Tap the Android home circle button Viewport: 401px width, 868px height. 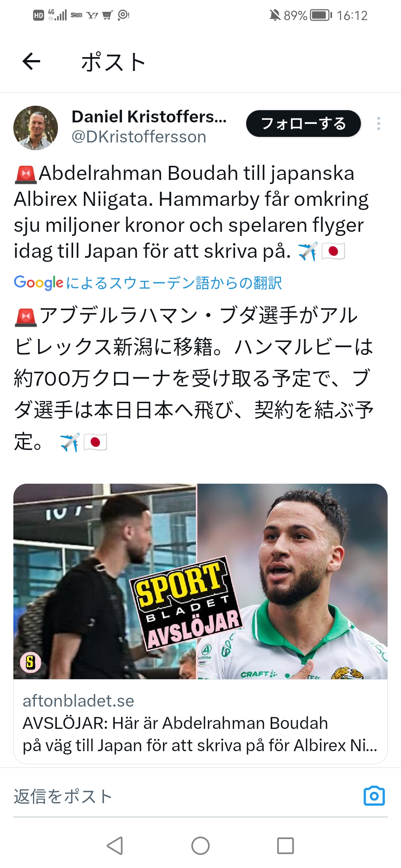tap(200, 846)
